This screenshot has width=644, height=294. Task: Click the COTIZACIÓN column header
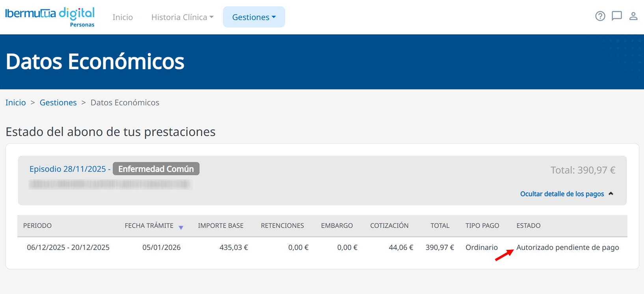(x=389, y=226)
